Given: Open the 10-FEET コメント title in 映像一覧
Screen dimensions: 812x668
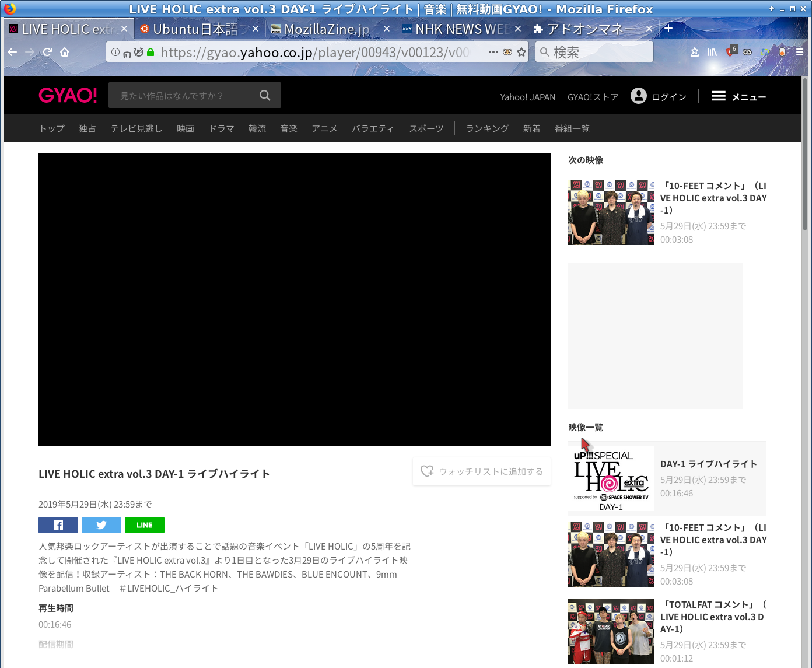Looking at the screenshot, I should [x=713, y=540].
